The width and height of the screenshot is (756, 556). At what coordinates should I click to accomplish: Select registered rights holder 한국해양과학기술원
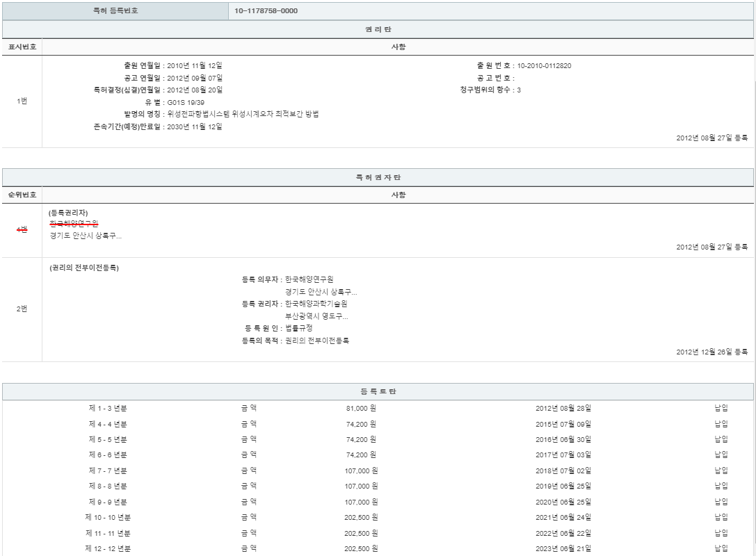point(316,304)
